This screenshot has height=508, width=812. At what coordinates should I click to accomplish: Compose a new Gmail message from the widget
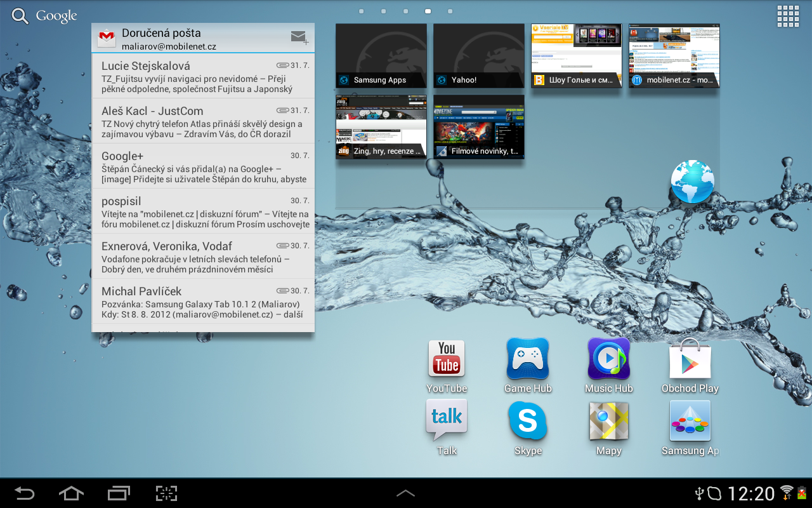tap(298, 38)
